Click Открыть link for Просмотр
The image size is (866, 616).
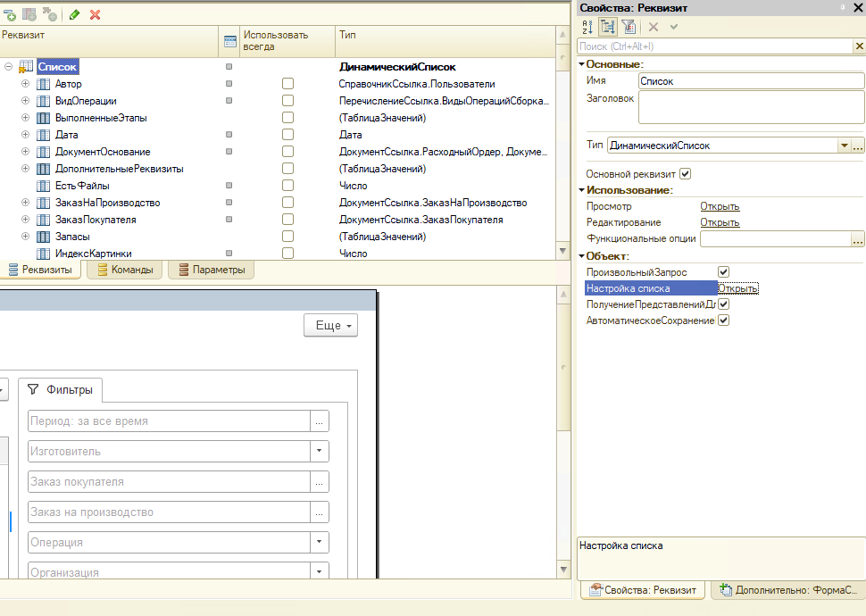[720, 206]
